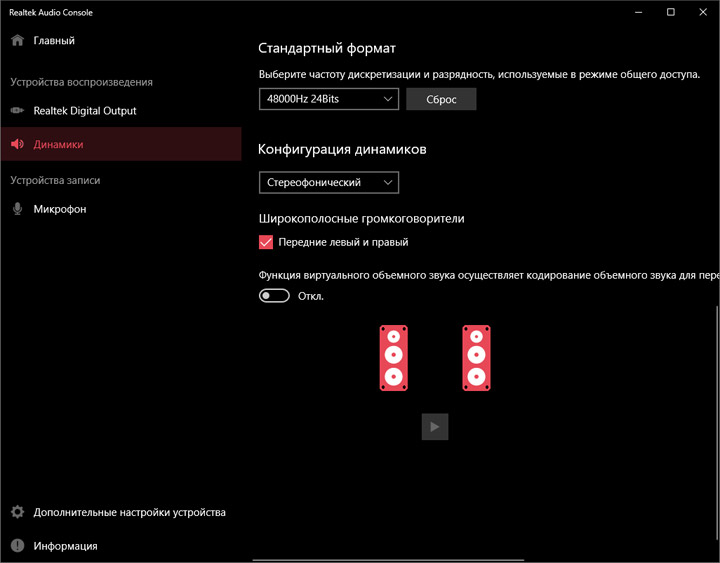This screenshot has width=720, height=563.
Task: Click the Realtek Digital Output connector icon
Action: click(x=17, y=110)
